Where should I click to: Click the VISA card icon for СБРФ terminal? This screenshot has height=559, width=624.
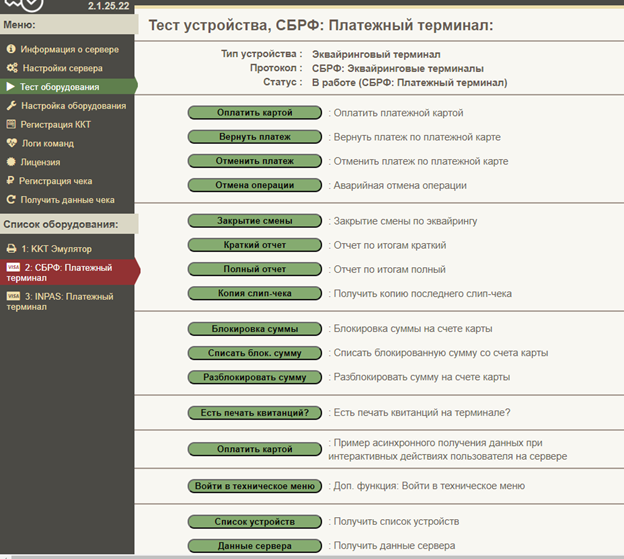pos(13,267)
